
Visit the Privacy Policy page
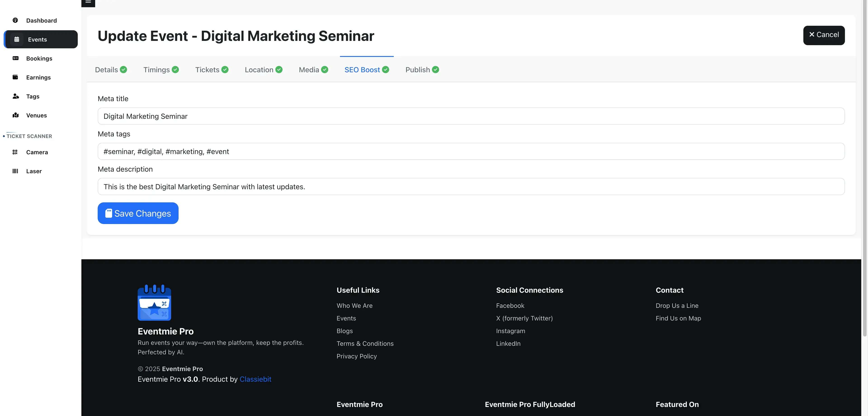(356, 356)
